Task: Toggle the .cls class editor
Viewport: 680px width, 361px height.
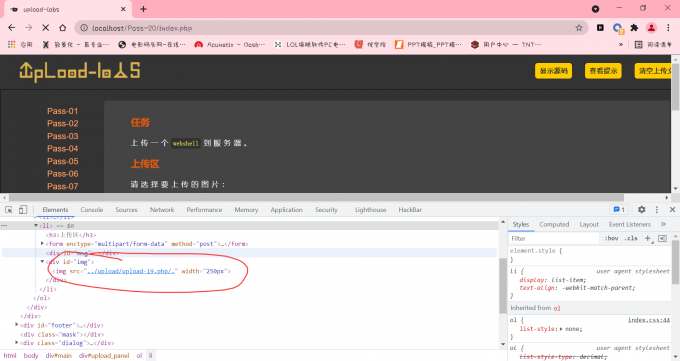Action: click(x=631, y=238)
